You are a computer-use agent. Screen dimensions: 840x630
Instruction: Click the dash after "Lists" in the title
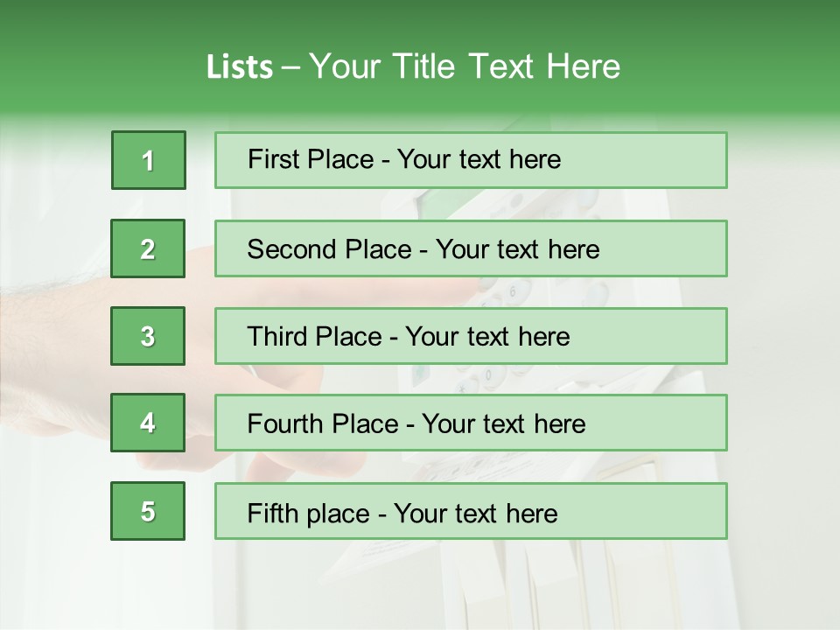pos(291,67)
